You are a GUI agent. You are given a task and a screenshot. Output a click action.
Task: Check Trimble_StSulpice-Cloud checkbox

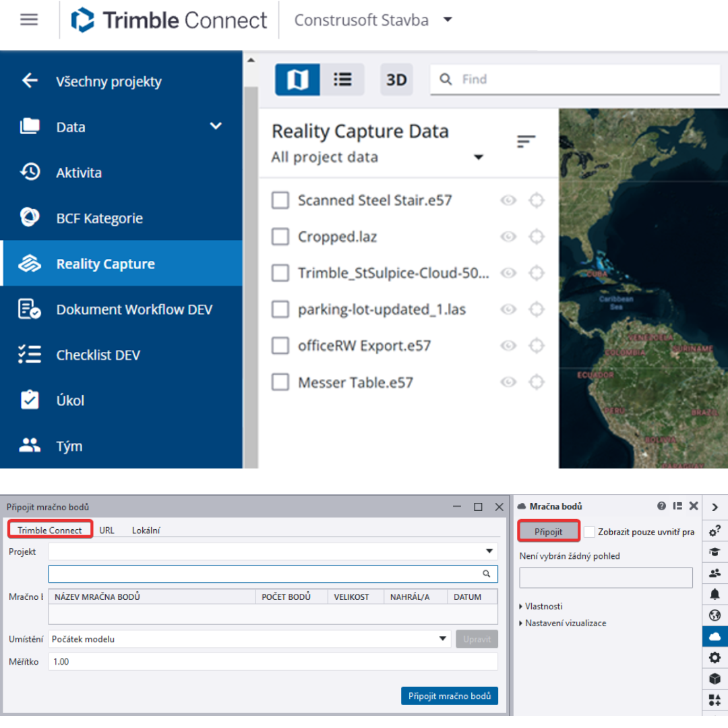280,272
